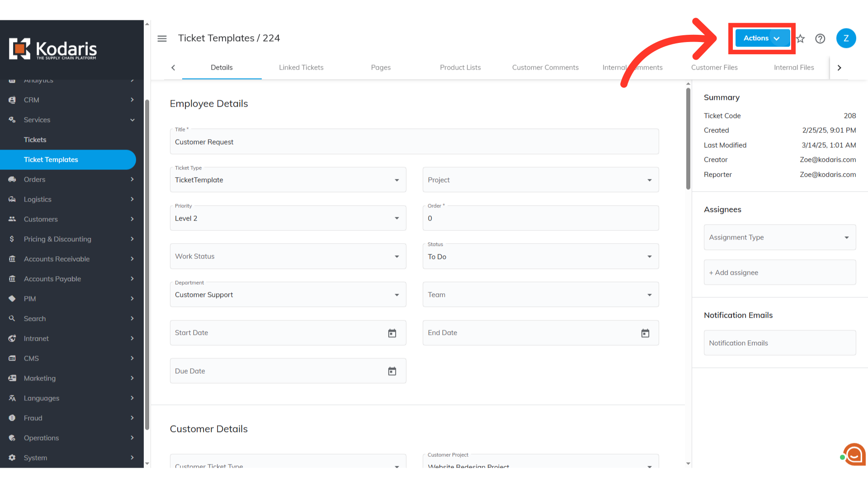Open the Start Date calendar picker

(392, 333)
